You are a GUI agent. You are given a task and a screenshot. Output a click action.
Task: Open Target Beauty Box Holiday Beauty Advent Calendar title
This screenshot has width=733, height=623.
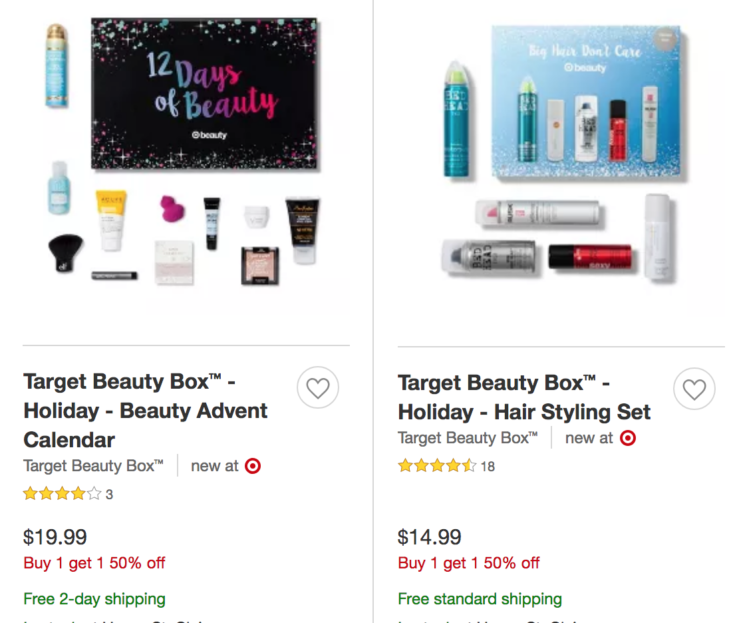pyautogui.click(x=145, y=411)
